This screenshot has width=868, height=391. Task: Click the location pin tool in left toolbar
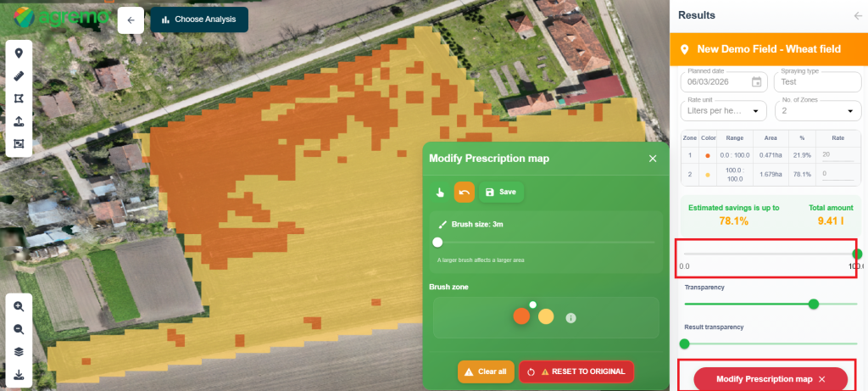click(19, 53)
